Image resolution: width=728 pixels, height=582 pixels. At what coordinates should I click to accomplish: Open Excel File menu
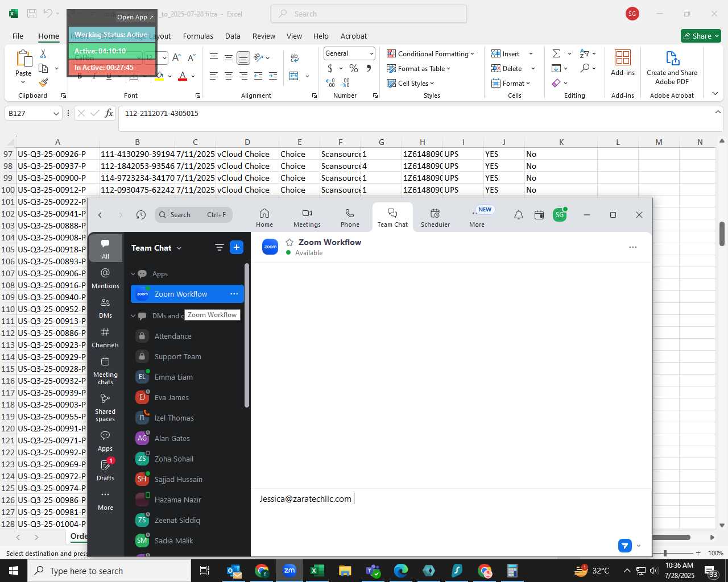coord(18,36)
